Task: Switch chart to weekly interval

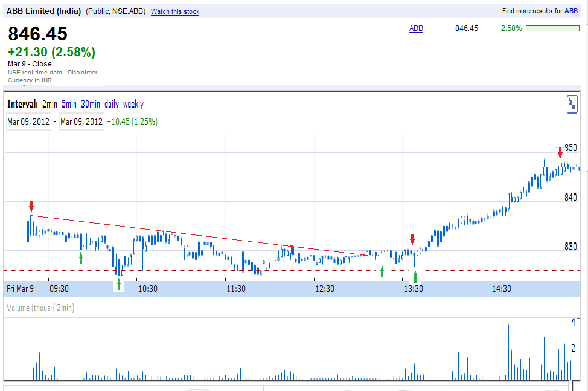Action: (x=133, y=104)
